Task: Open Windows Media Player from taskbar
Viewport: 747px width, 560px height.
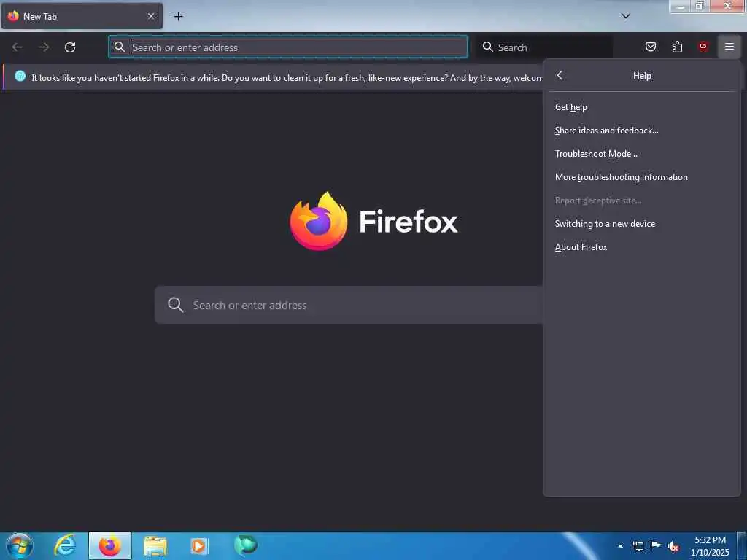Action: 198,545
